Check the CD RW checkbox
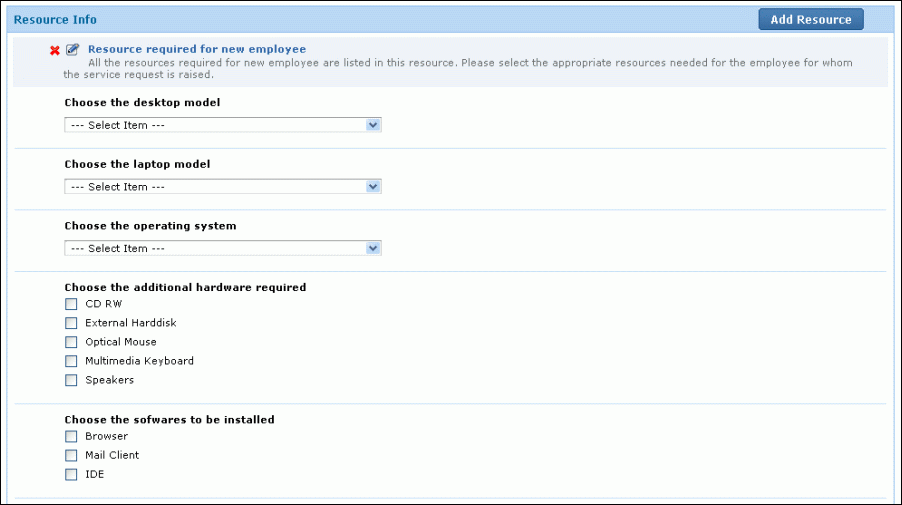This screenshot has height=505, width=902. point(71,304)
